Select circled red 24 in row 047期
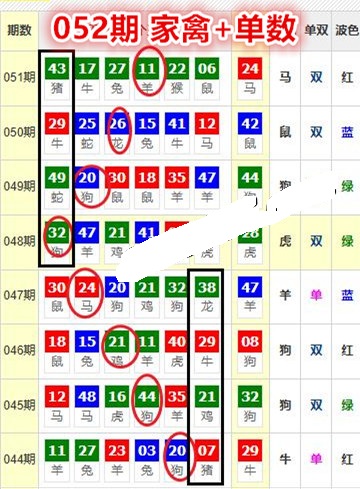The width and height of the screenshot is (360, 489). pos(87,287)
